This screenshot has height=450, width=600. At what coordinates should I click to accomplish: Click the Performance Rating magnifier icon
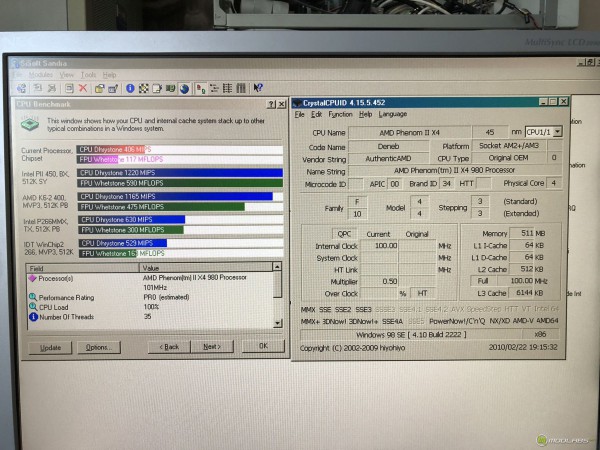point(33,297)
